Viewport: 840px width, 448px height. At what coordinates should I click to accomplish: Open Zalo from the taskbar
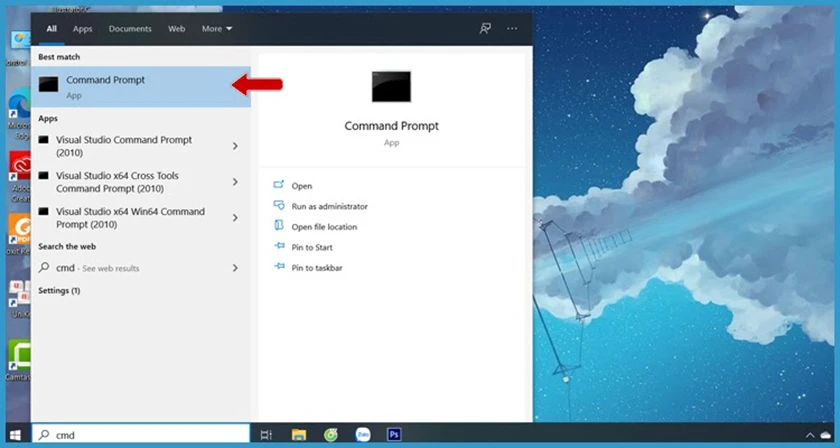(363, 435)
